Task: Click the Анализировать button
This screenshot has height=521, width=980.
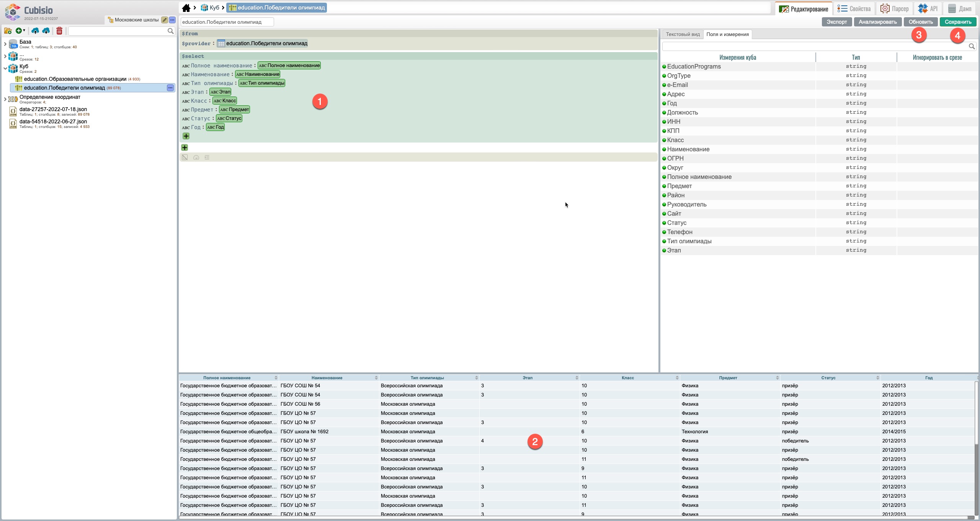Action: pyautogui.click(x=877, y=22)
